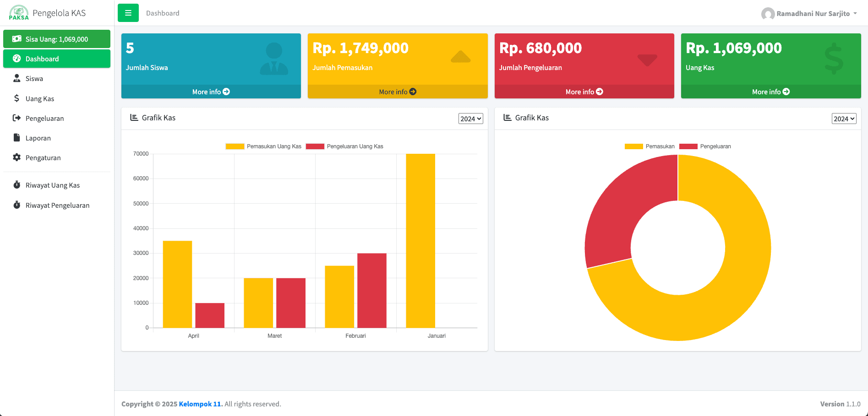Click the Laporan file icon
Screen dimensions: 868x416
coord(17,138)
